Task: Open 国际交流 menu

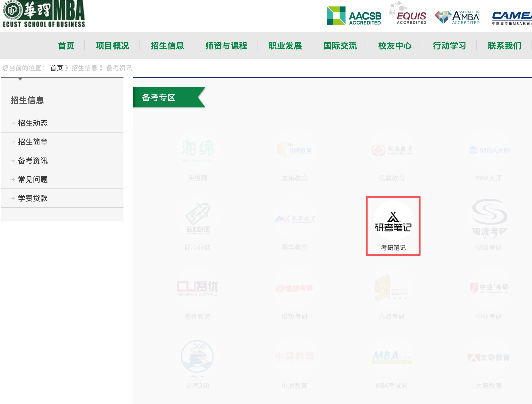Action: pos(340,45)
